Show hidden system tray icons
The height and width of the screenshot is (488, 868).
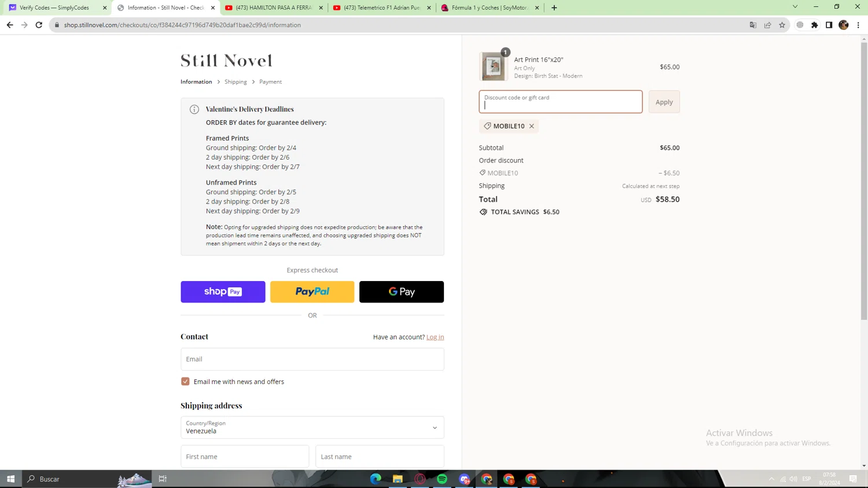coord(771,479)
